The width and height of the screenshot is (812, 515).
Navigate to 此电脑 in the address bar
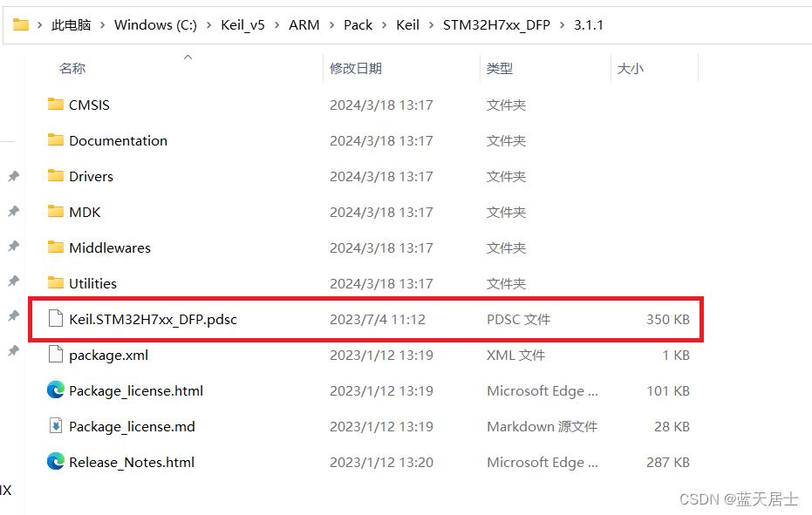click(x=71, y=25)
